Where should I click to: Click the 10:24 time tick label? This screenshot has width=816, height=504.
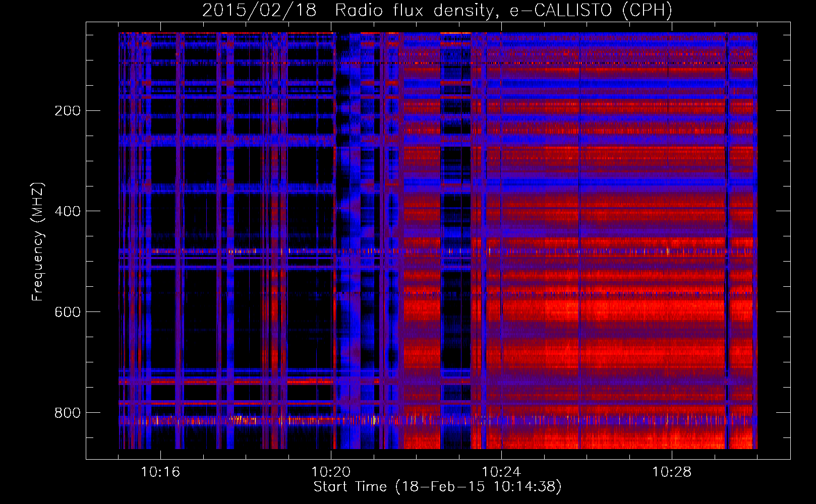click(501, 472)
